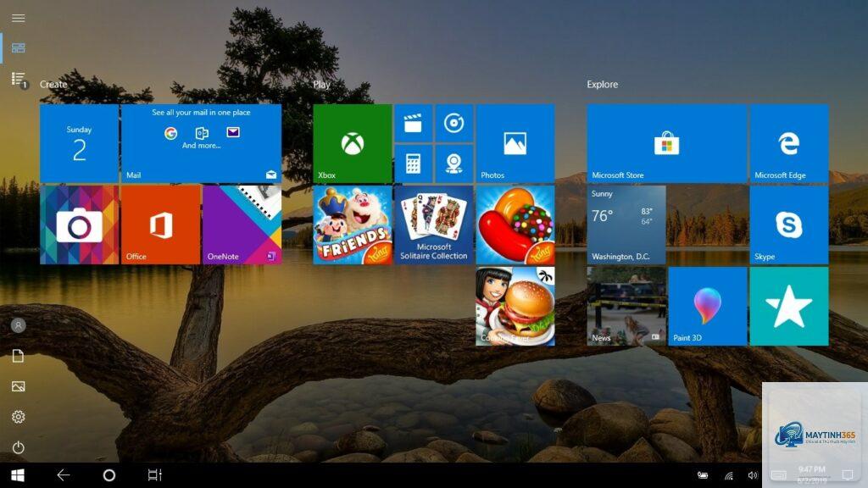Show the all apps list
This screenshot has height=488, width=868.
coord(19,79)
